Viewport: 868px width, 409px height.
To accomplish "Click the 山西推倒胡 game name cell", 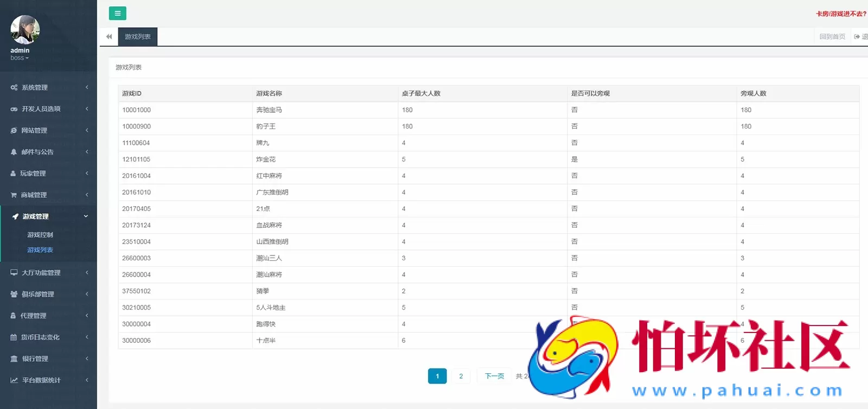I will pos(325,242).
